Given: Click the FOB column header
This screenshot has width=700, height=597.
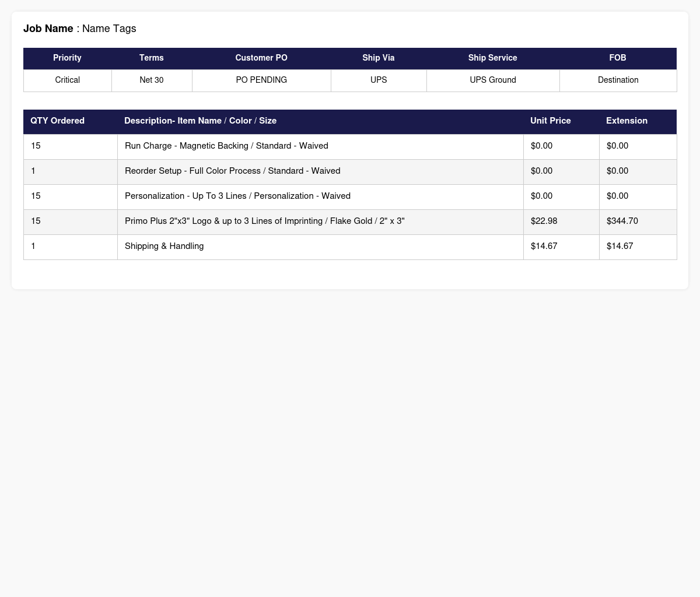Looking at the screenshot, I should pyautogui.click(x=618, y=58).
